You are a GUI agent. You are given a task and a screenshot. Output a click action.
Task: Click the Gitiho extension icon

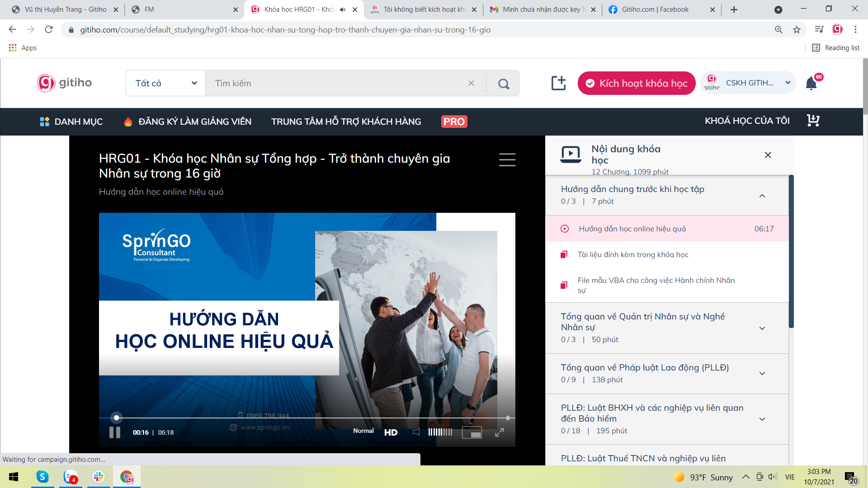(837, 29)
